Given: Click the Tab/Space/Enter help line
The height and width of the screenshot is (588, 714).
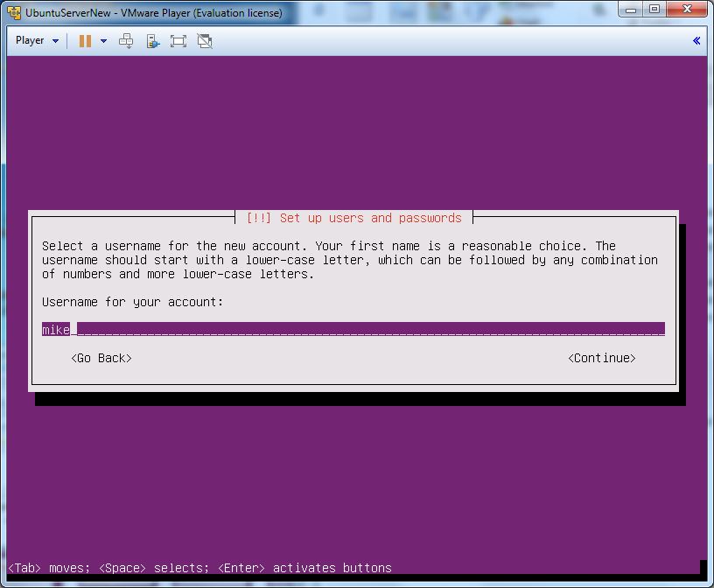Looking at the screenshot, I should [199, 568].
